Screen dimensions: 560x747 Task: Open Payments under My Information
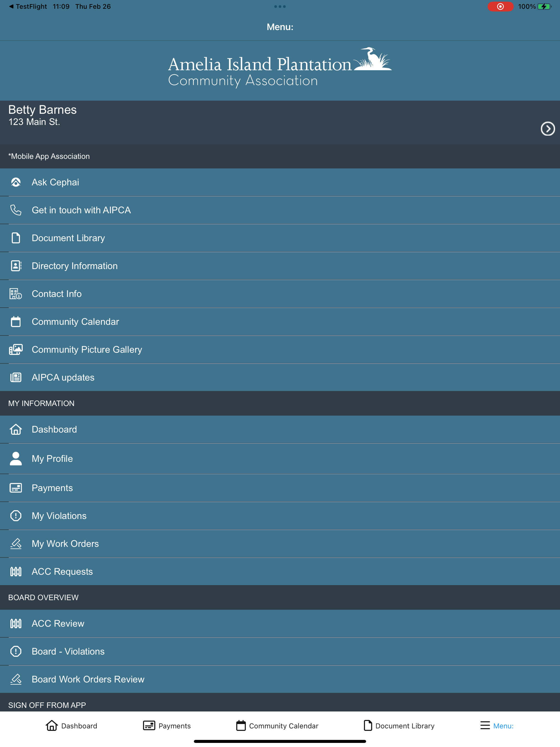(x=280, y=488)
